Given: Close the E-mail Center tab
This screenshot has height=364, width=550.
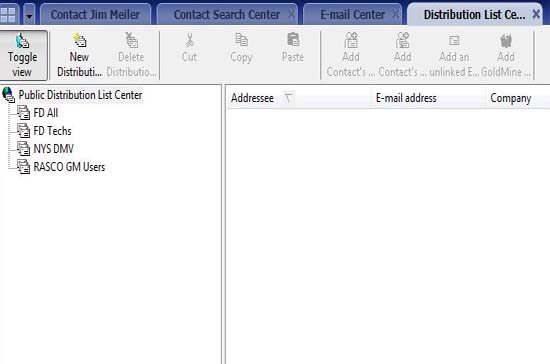Looking at the screenshot, I should (396, 14).
